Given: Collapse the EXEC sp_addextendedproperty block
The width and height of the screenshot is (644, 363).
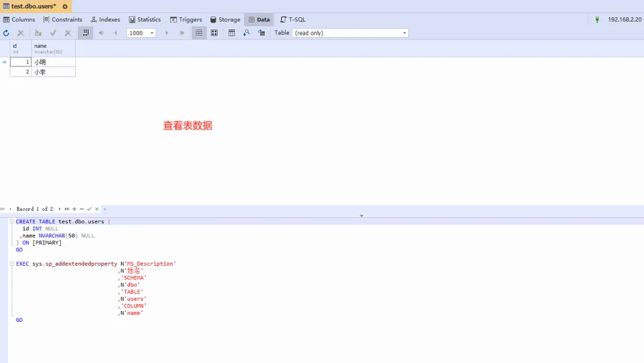Looking at the screenshot, I should (x=12, y=264).
